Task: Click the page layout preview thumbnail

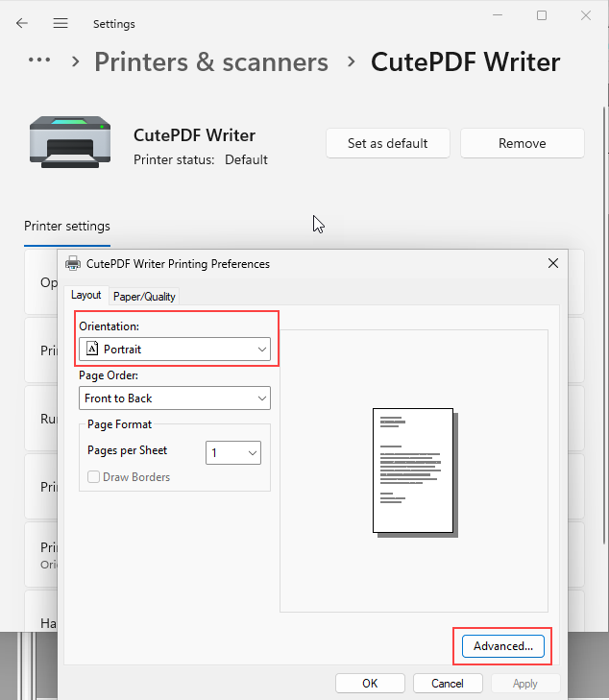Action: [415, 471]
